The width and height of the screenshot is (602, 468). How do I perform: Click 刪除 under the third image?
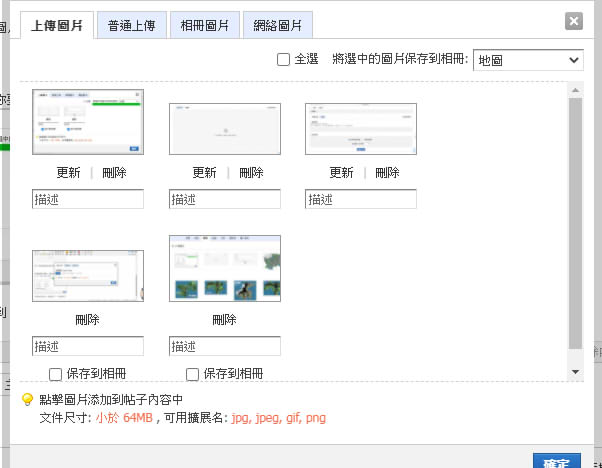[387, 173]
